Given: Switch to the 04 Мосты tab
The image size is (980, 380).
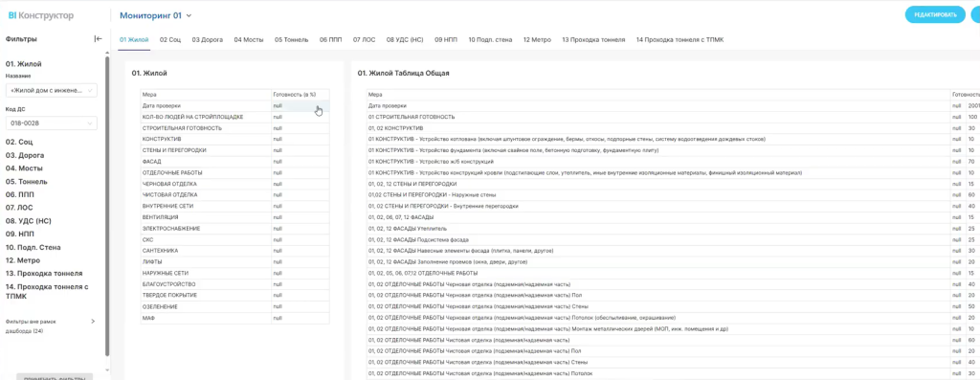Looking at the screenshot, I should point(249,39).
